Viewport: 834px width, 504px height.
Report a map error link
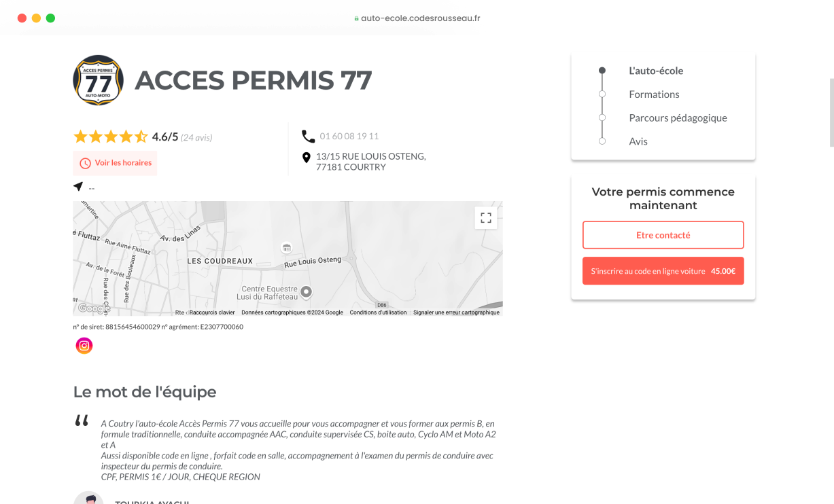click(x=456, y=312)
